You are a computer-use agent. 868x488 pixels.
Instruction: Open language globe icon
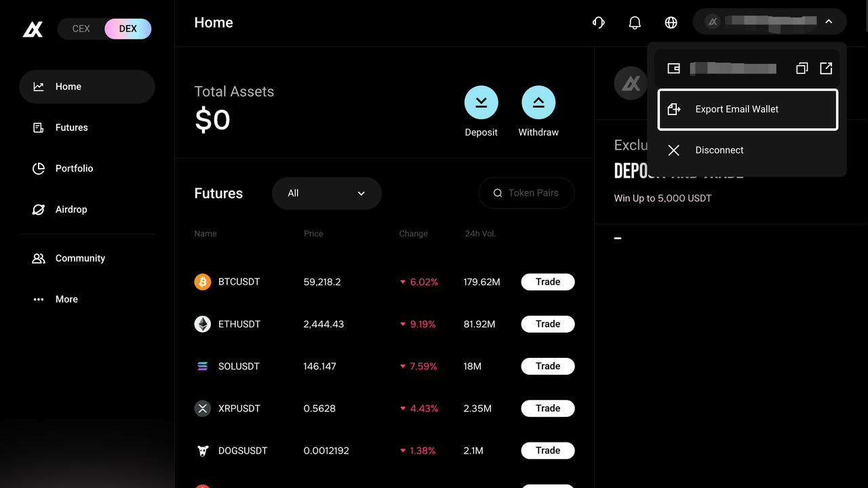click(671, 22)
